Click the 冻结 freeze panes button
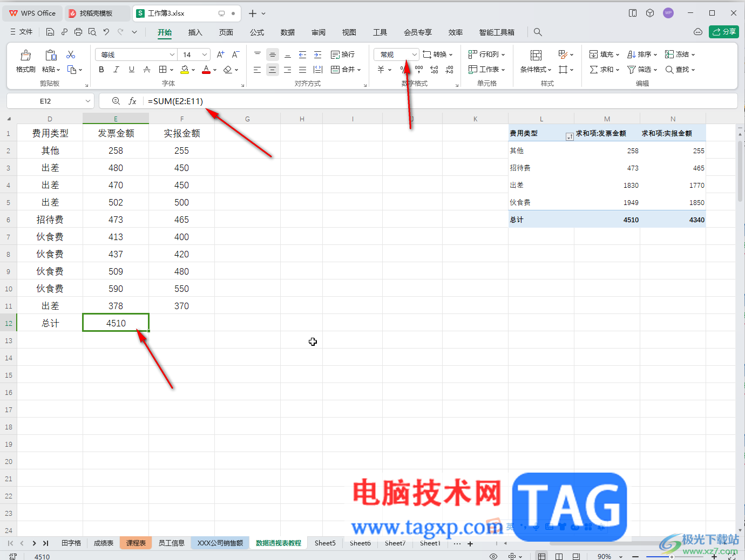The image size is (745, 560). click(x=680, y=54)
